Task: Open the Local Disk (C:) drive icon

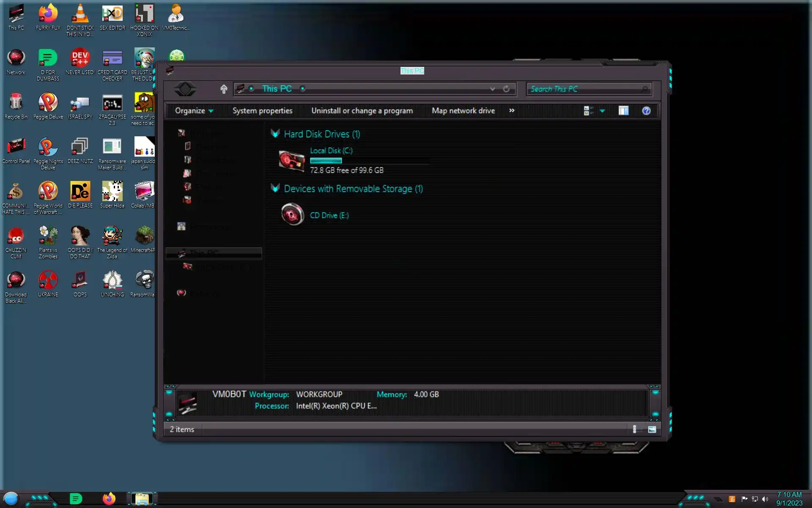Action: point(291,161)
